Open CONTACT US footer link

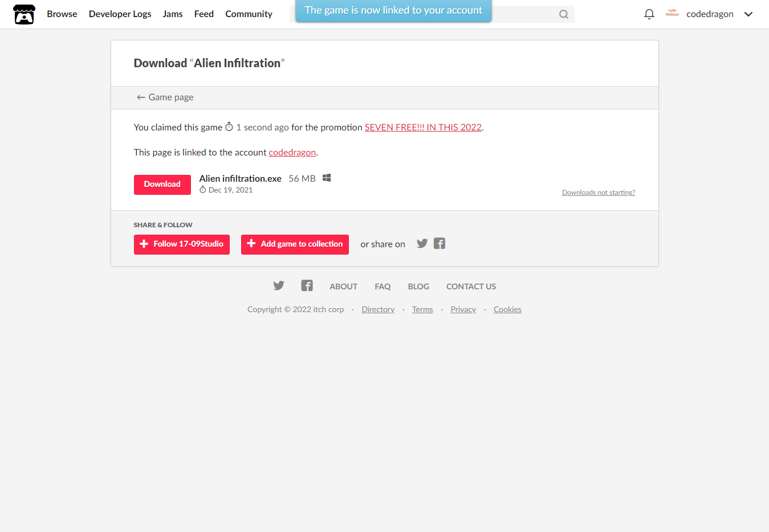471,287
